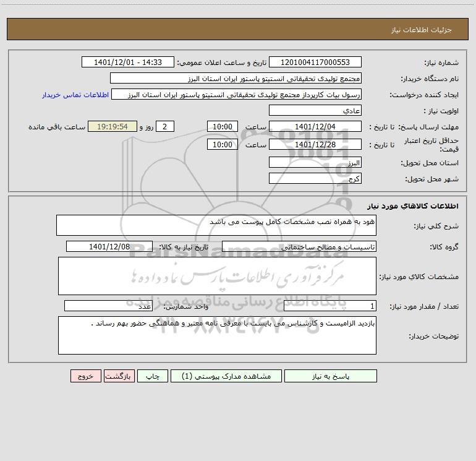This screenshot has height=461, width=476.
Task: Click the 10:00 time beside 1401/12/04
Action: coord(222,126)
